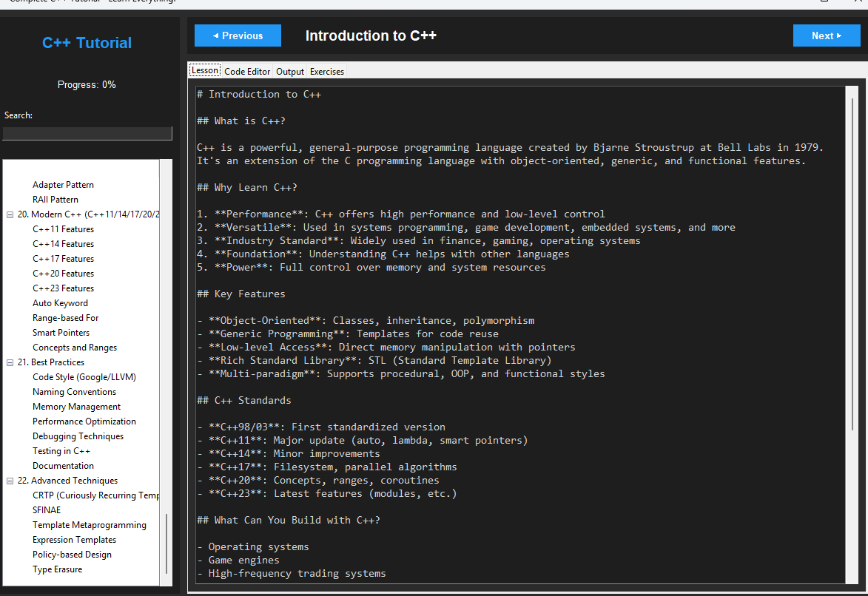Open the C++17 Features lesson

click(63, 258)
